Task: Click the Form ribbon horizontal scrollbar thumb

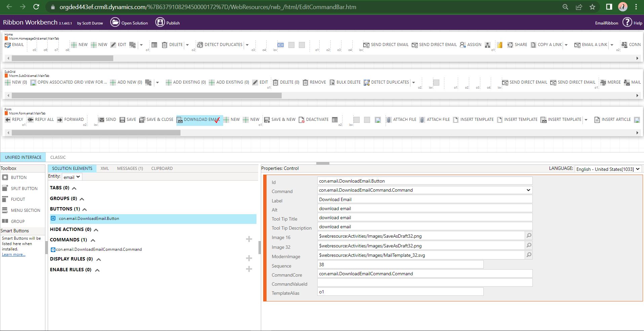Action: [96, 133]
